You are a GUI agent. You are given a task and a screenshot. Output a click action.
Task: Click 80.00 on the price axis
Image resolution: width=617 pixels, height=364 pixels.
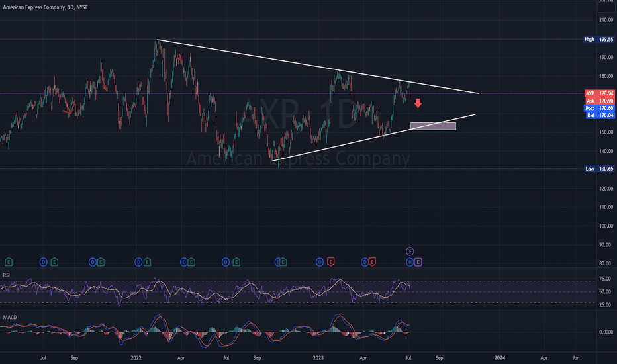click(606, 263)
